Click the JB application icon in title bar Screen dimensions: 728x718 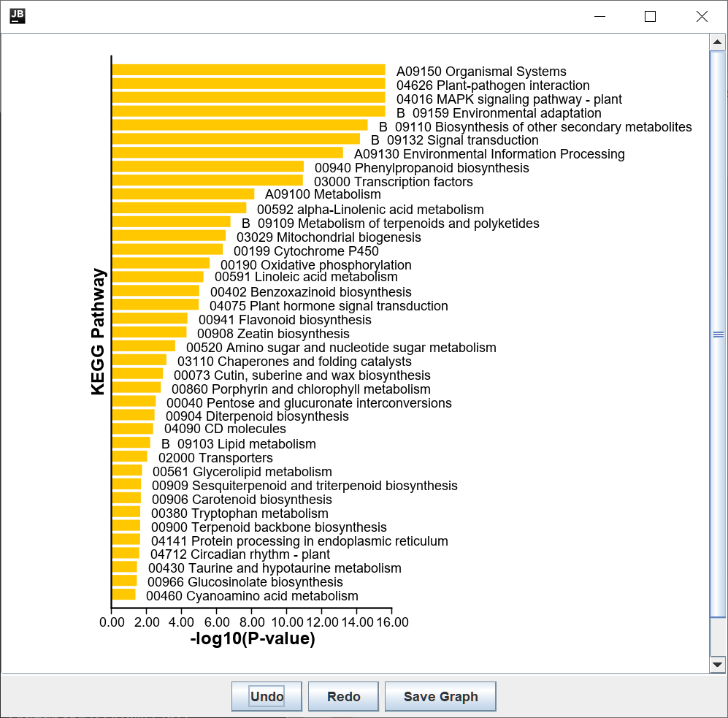[18, 16]
